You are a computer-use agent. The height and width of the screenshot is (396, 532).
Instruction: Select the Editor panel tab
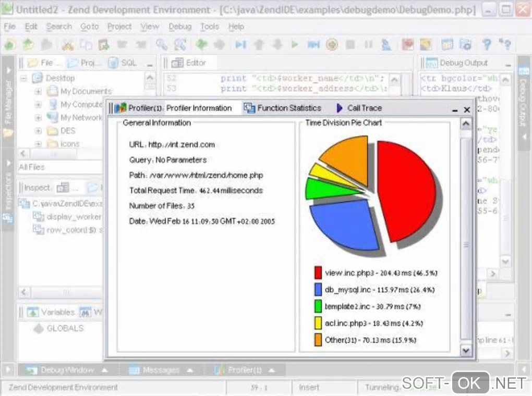pos(189,63)
